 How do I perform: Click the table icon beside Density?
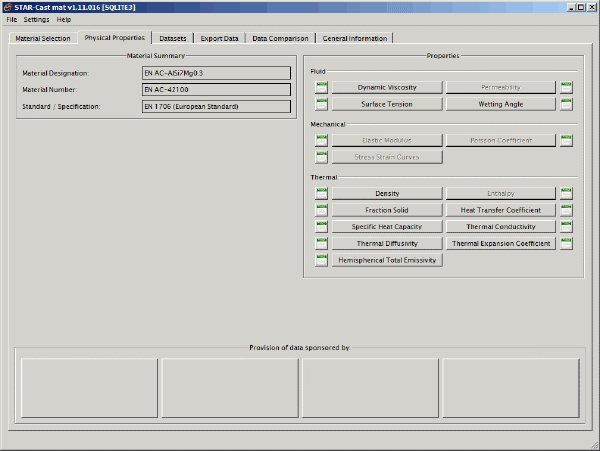322,193
